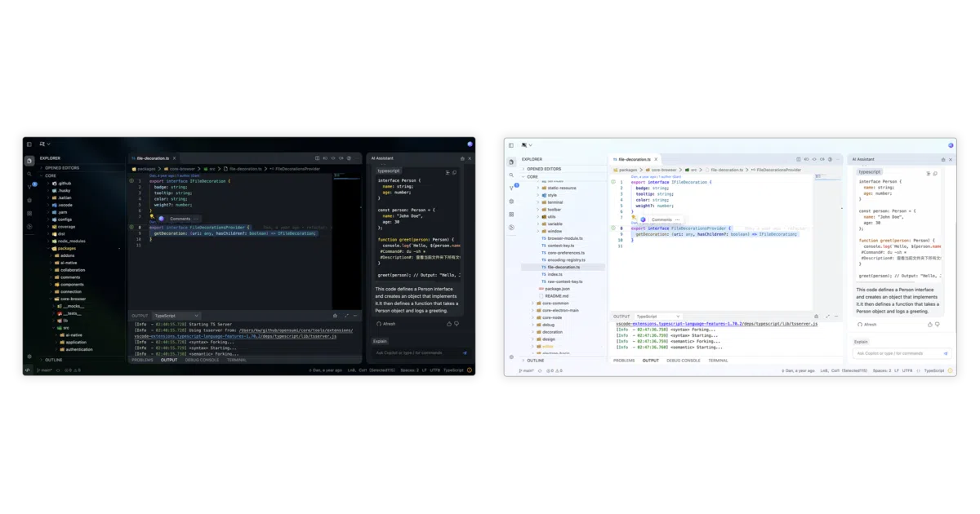
Task: Copy code block icon in dark AI Assistant
Action: 455,172
